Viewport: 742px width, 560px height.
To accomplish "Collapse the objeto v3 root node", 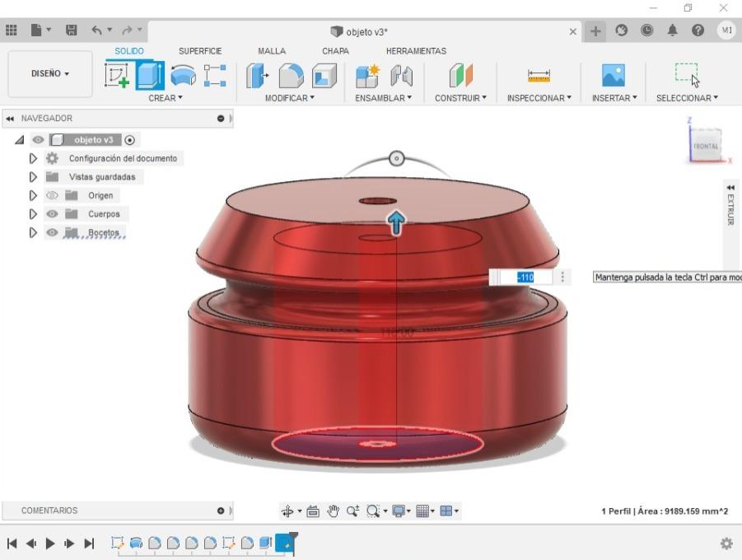I will pos(20,140).
